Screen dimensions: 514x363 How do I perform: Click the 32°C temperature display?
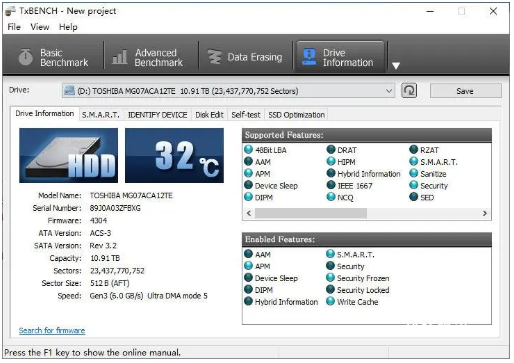174,155
